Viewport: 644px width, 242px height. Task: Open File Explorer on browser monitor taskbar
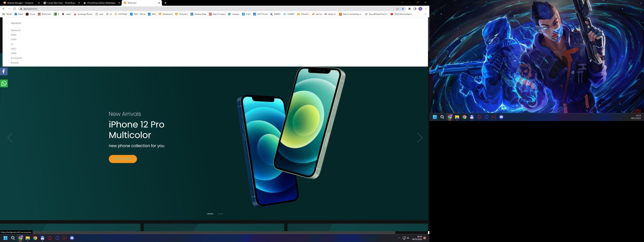(x=28, y=238)
